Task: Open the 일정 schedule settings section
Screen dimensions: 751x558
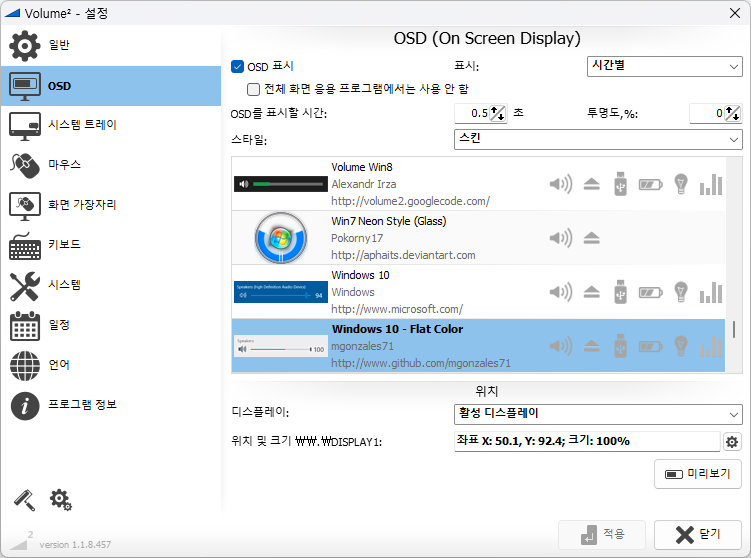Action: (111, 325)
